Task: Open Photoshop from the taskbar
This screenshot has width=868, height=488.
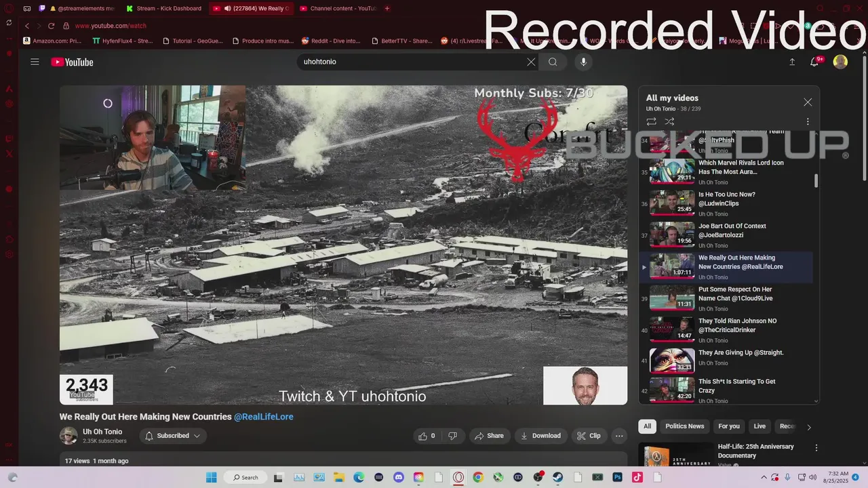Action: (x=618, y=477)
